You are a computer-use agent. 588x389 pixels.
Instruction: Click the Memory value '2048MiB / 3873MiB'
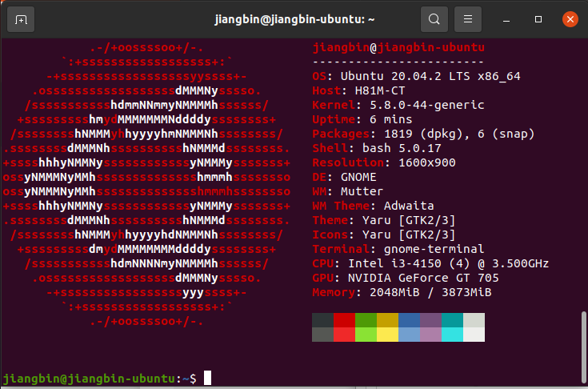pyautogui.click(x=430, y=292)
